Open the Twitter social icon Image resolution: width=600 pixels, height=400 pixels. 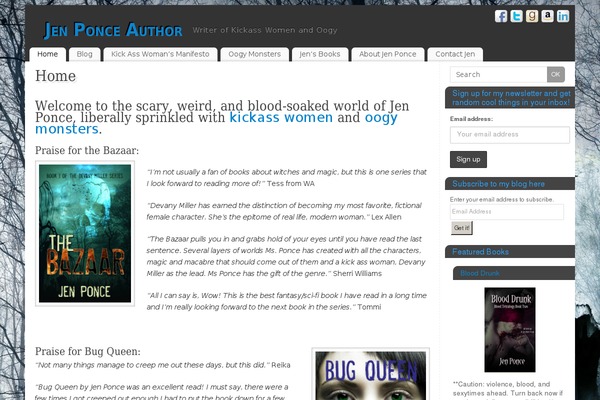(516, 16)
